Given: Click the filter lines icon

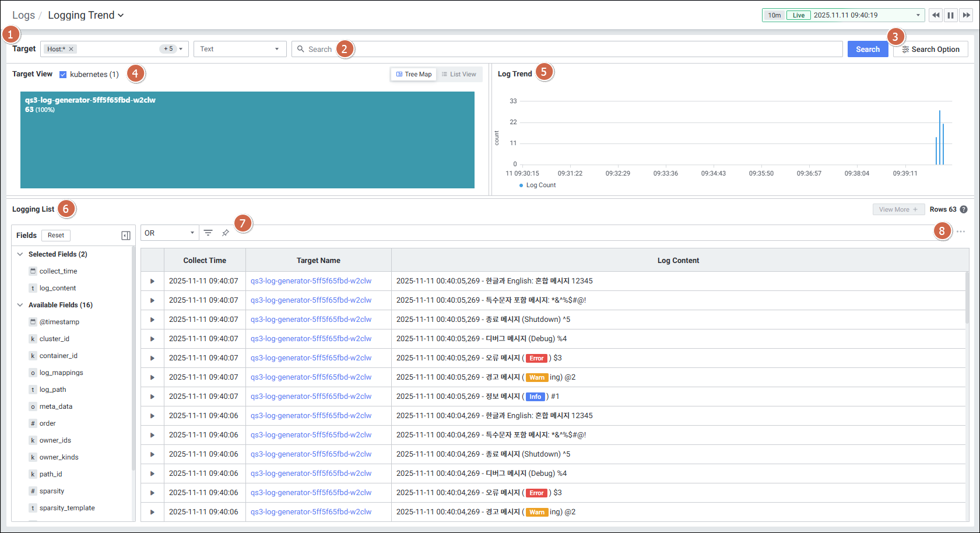Looking at the screenshot, I should tap(208, 233).
